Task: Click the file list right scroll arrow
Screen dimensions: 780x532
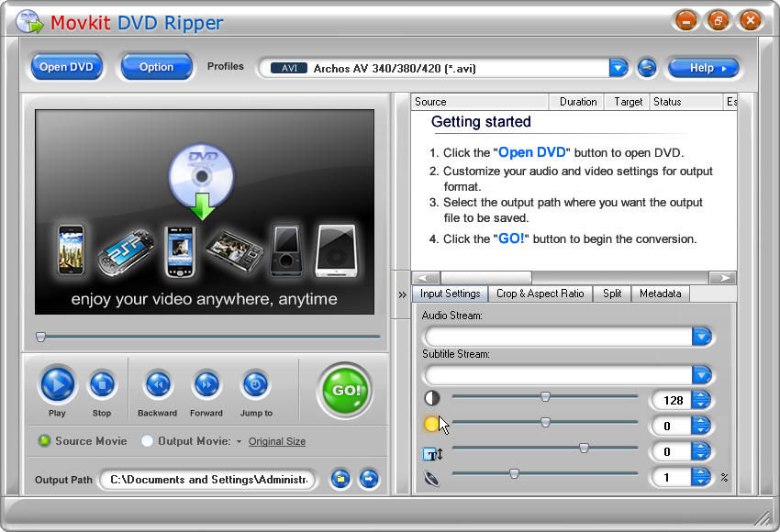Action: click(x=722, y=277)
